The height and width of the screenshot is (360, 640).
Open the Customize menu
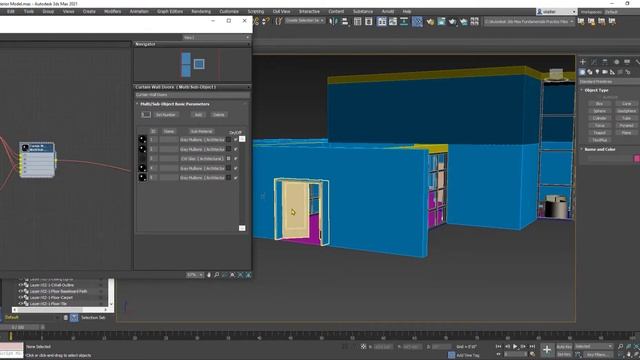pos(229,11)
